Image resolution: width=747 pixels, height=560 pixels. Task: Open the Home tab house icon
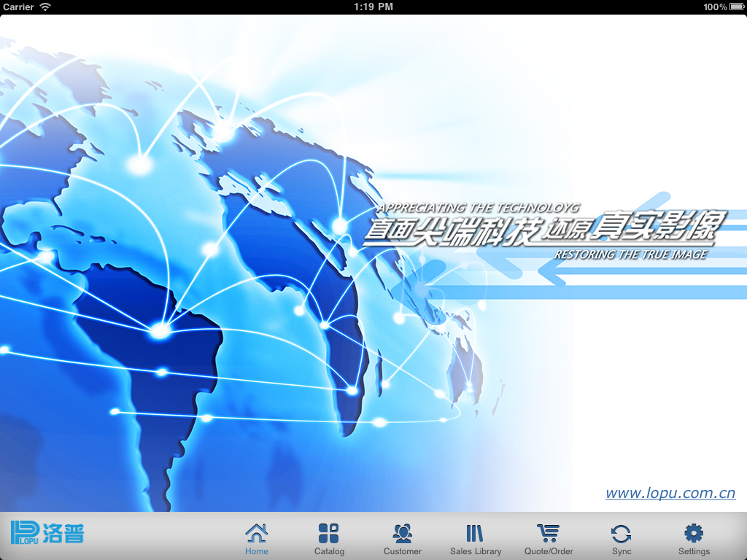point(256,533)
